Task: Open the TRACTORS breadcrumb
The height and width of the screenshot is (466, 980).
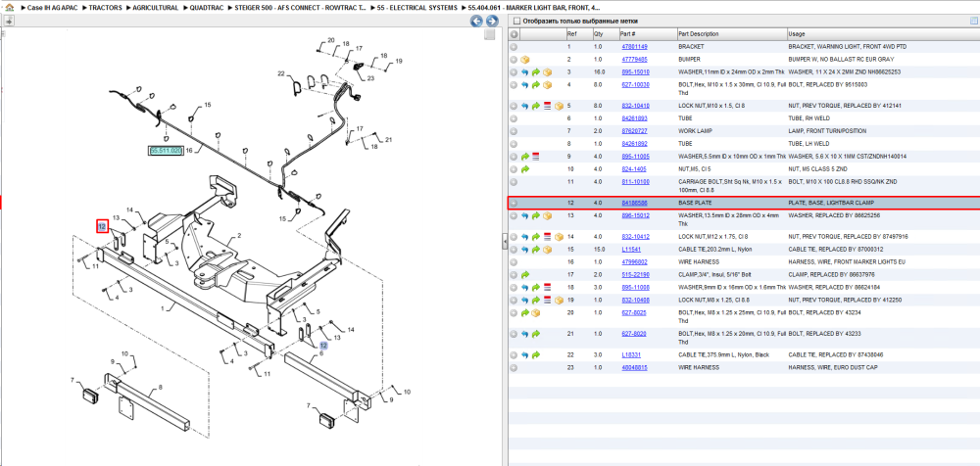Action: (x=106, y=8)
